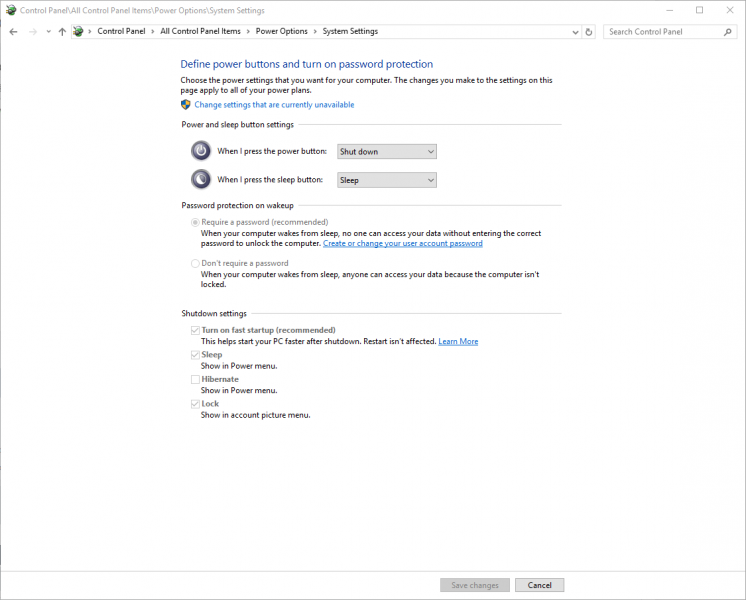Focus the Search Control Panel field
This screenshot has height=600, width=746.
(668, 32)
